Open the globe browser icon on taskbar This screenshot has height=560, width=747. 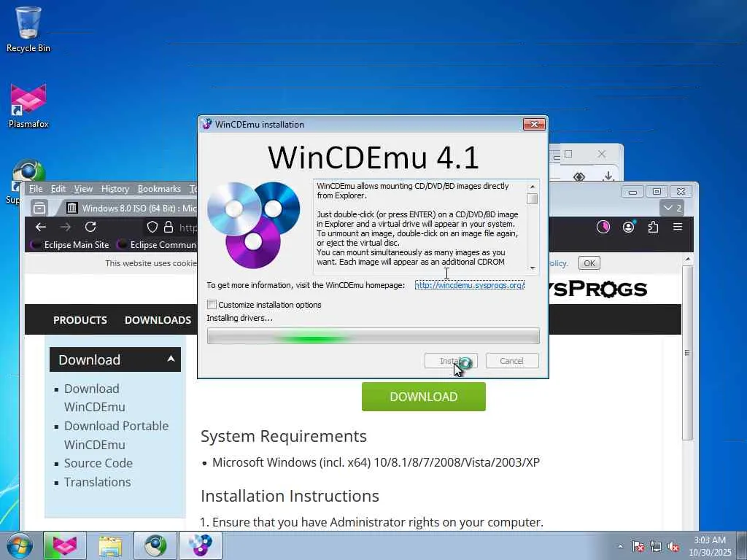pos(155,545)
